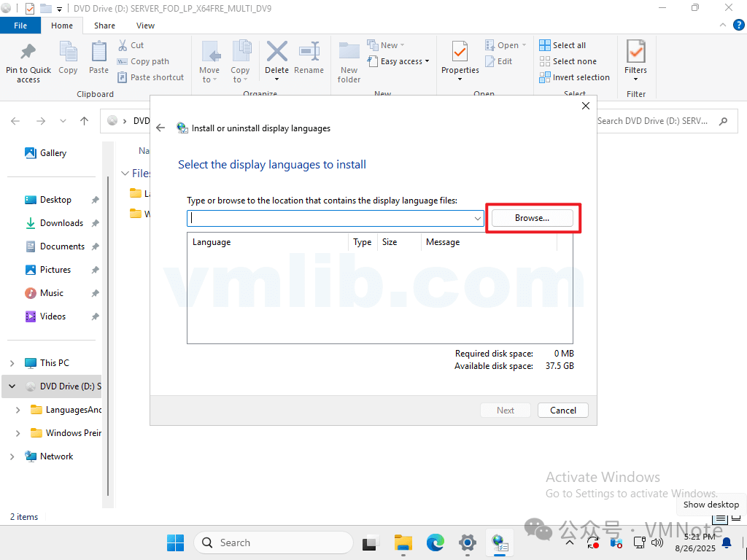Click the Cancel button in dialog
Viewport: 747px width, 560px height.
tap(562, 411)
